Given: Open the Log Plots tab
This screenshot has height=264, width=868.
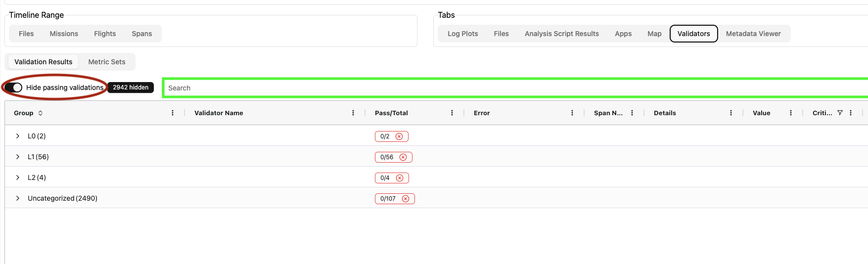Looking at the screenshot, I should (463, 34).
